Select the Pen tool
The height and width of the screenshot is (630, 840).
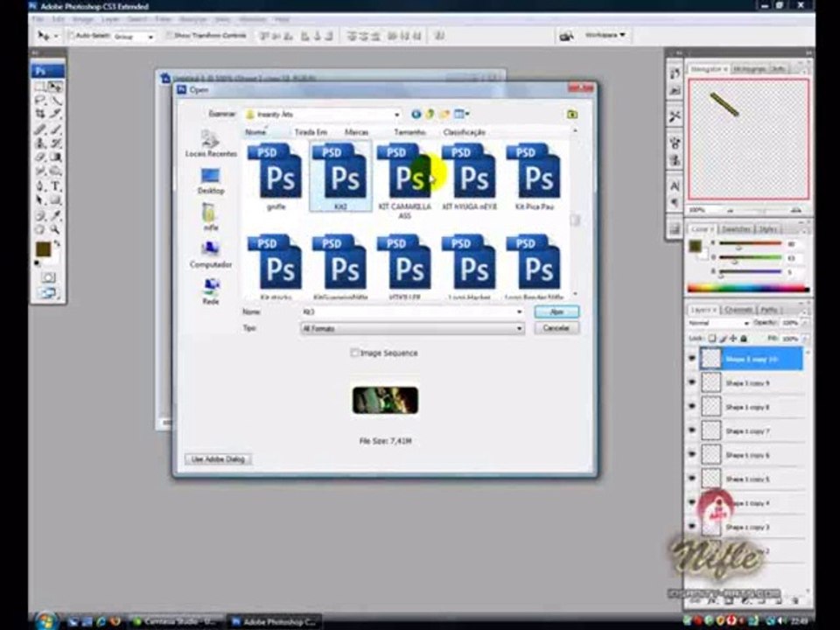pos(40,185)
